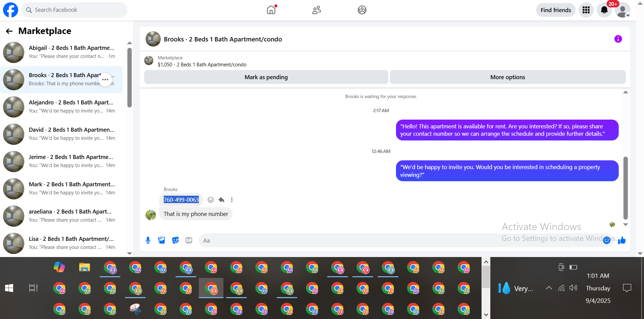Click the conversation list scroll-down arrow
644x319 pixels.
click(129, 253)
